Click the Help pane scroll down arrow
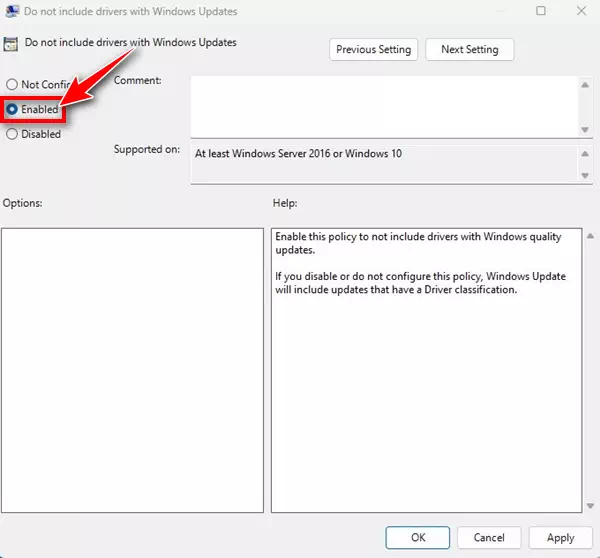The width and height of the screenshot is (600, 558). pyautogui.click(x=590, y=506)
